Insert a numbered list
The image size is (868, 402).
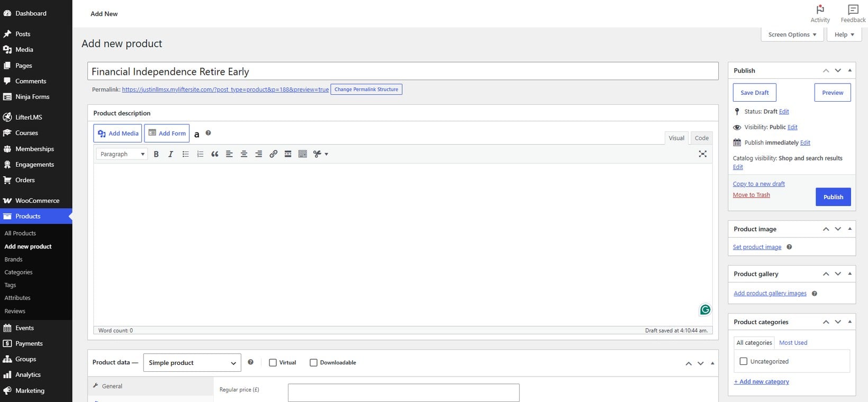(200, 154)
